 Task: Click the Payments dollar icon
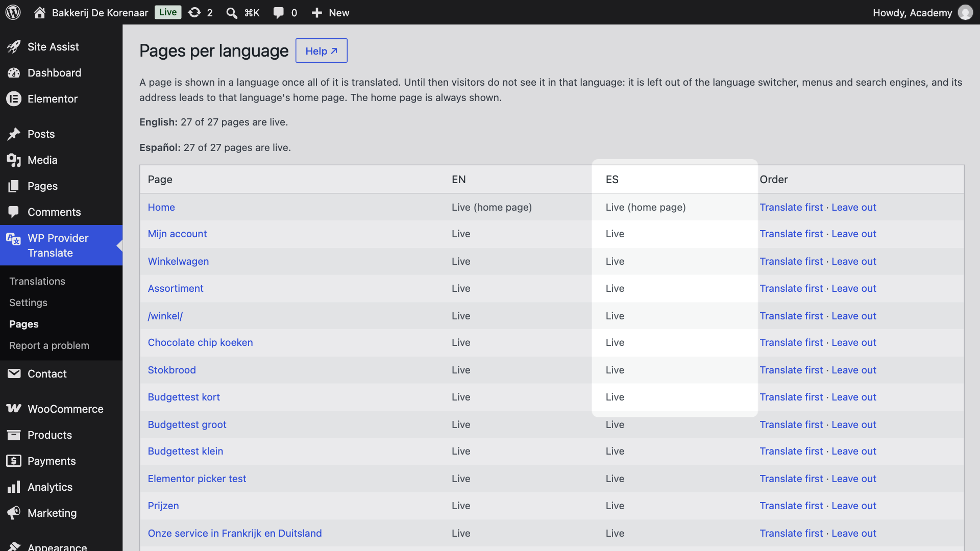pyautogui.click(x=14, y=461)
